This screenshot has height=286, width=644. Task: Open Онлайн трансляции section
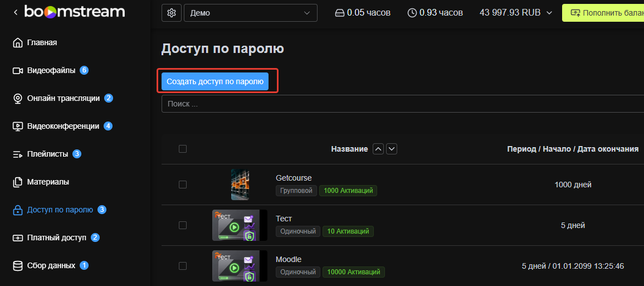pos(64,98)
